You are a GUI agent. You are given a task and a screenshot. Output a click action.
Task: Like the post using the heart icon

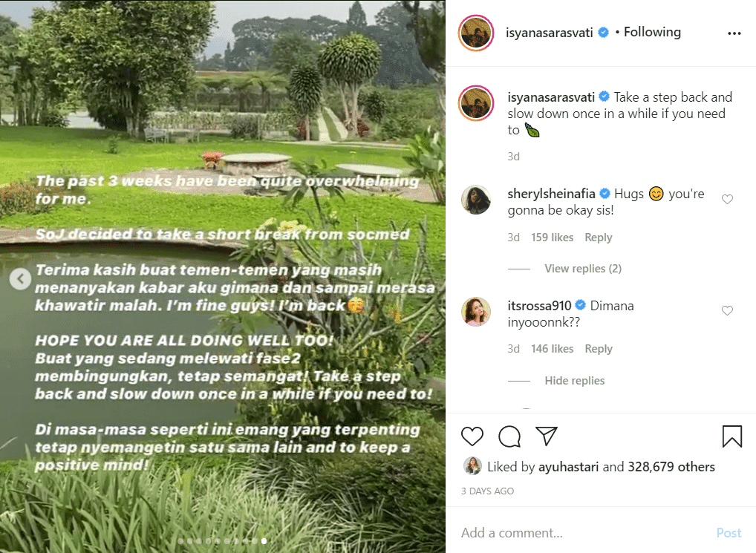tap(472, 437)
